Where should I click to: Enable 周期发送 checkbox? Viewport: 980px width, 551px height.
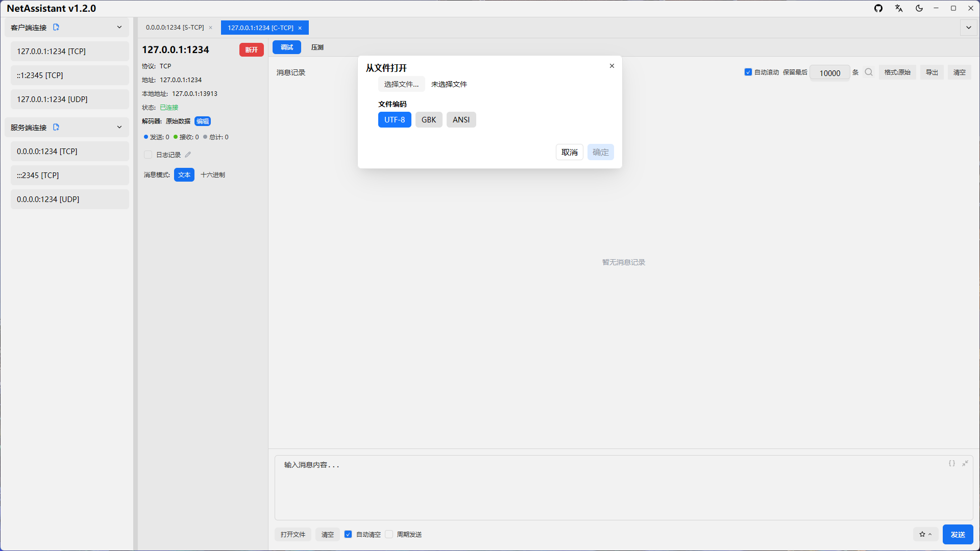coord(389,534)
